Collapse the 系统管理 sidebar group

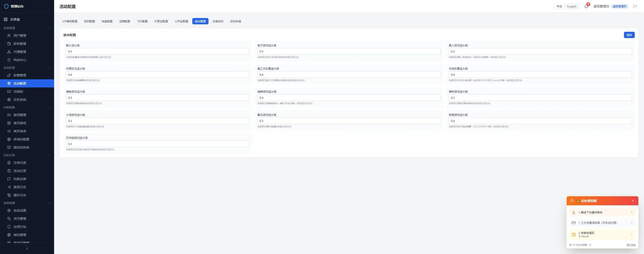[49, 203]
